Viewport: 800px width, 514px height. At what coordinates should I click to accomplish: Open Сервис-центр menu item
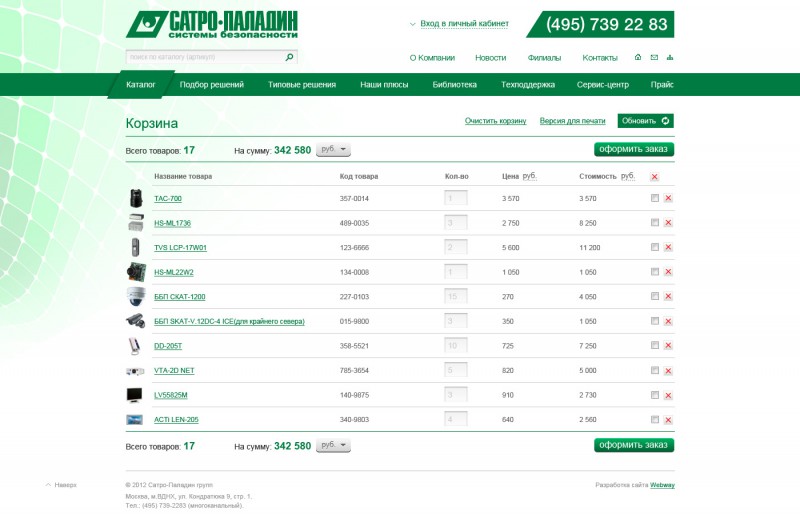pos(603,85)
